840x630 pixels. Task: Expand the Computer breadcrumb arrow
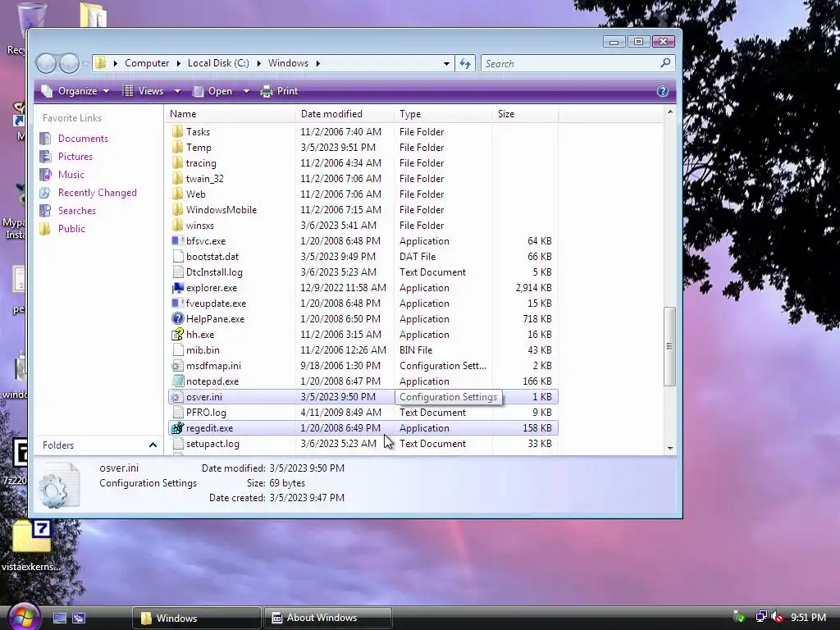178,63
